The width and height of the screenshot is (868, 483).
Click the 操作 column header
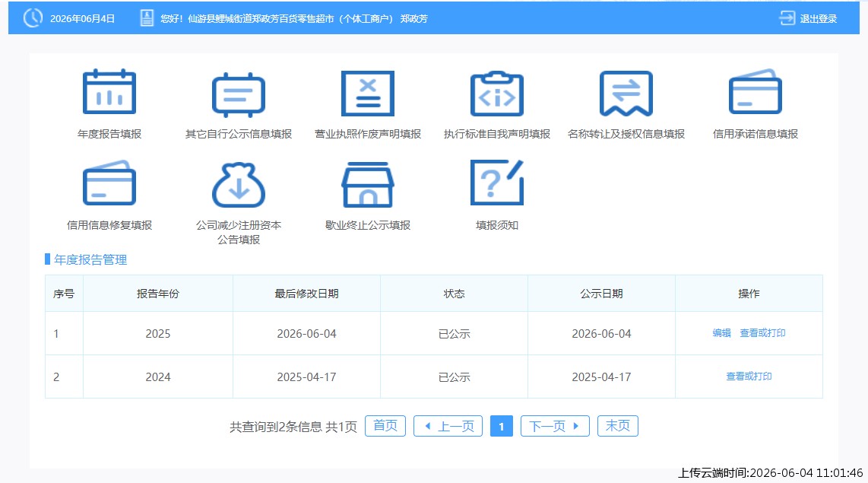point(749,294)
